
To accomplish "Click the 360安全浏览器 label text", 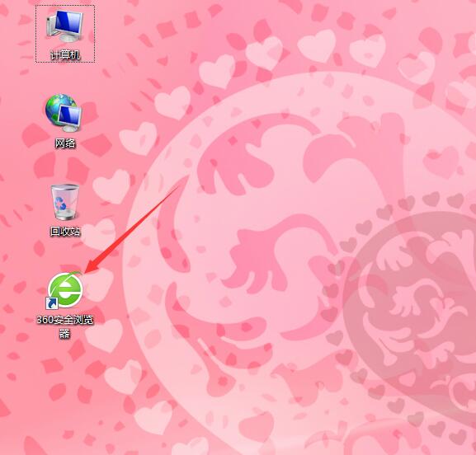I will (65, 326).
